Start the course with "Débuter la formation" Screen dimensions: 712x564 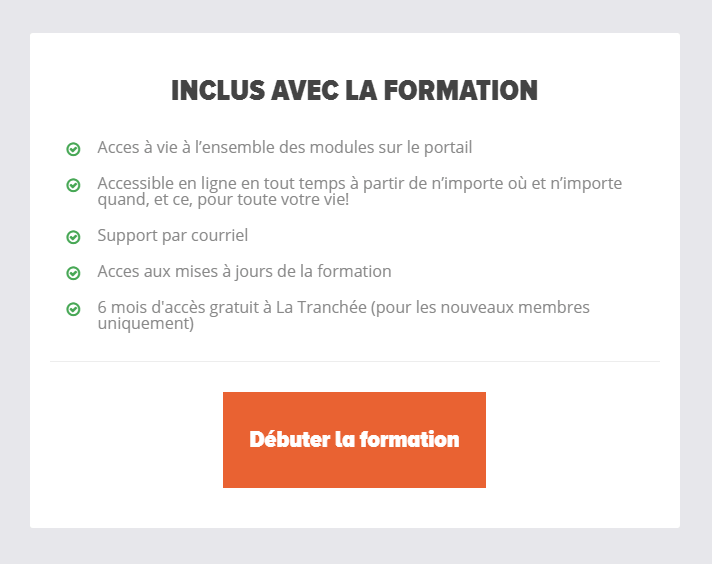(x=354, y=440)
